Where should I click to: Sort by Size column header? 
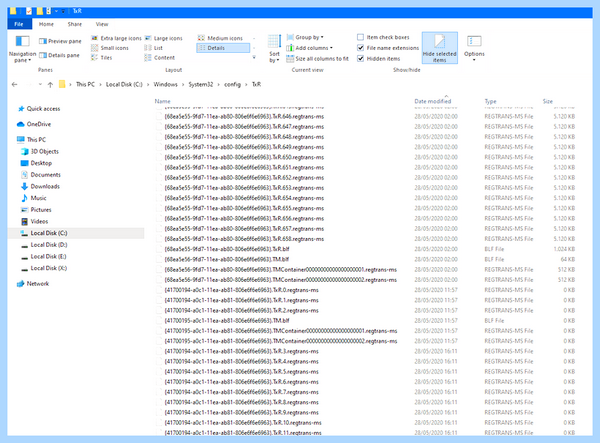(x=548, y=101)
